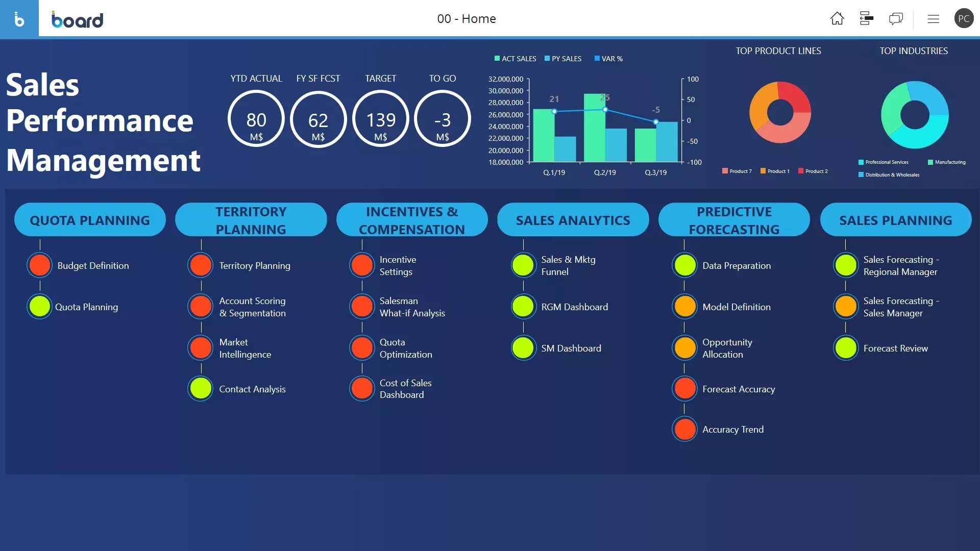Screen dimensions: 980x551
Task: Click RGM Dashboard under Sales Analytics
Action: [574, 306]
